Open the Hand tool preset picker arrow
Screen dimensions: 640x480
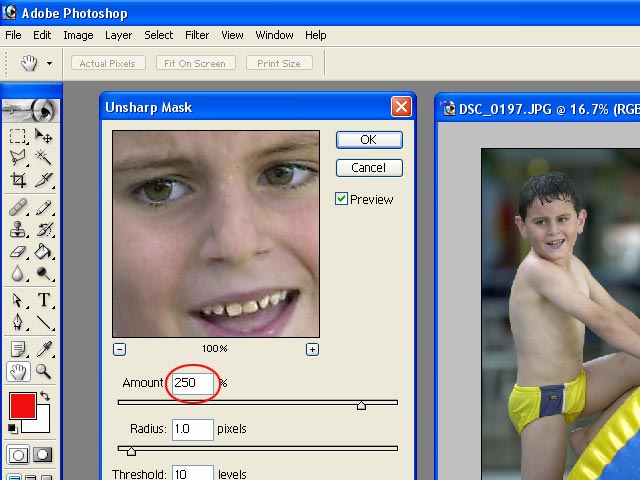tap(49, 63)
